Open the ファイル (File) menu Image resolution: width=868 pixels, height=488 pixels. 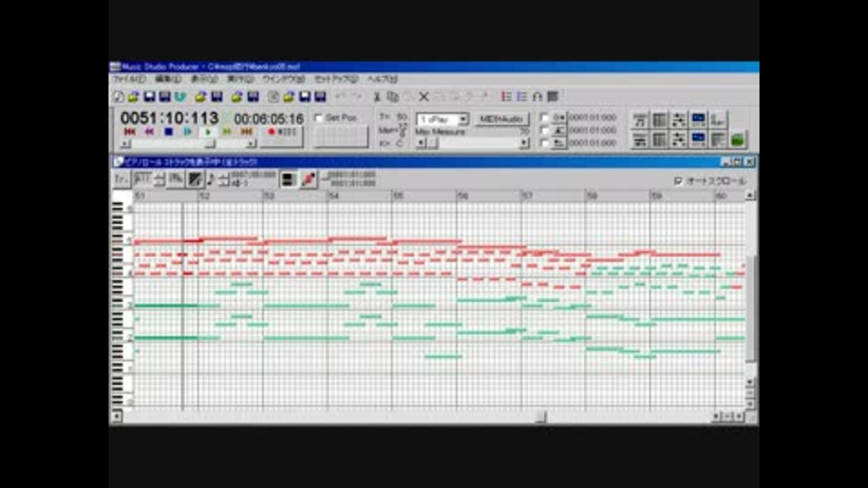128,80
